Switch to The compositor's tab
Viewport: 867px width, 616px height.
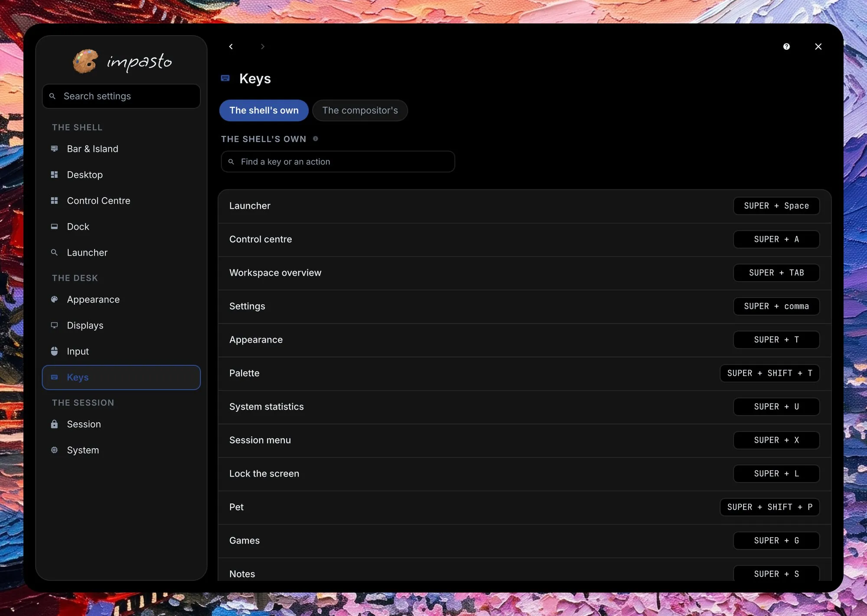360,111
